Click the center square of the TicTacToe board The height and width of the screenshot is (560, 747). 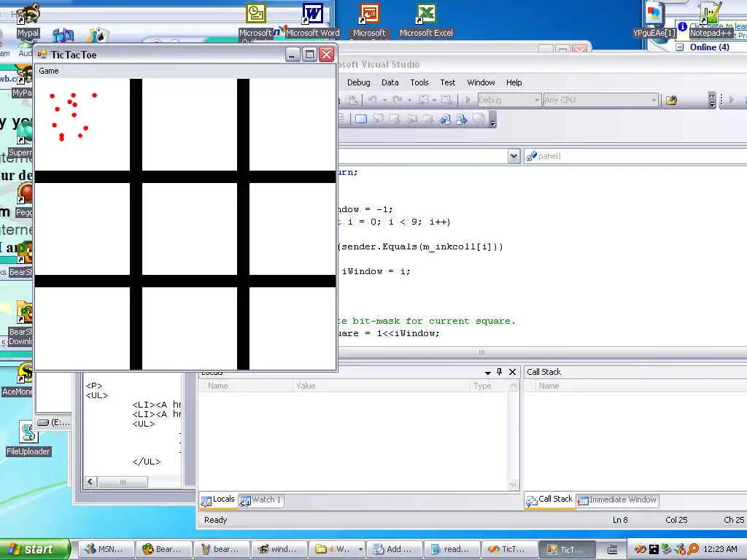coord(190,229)
